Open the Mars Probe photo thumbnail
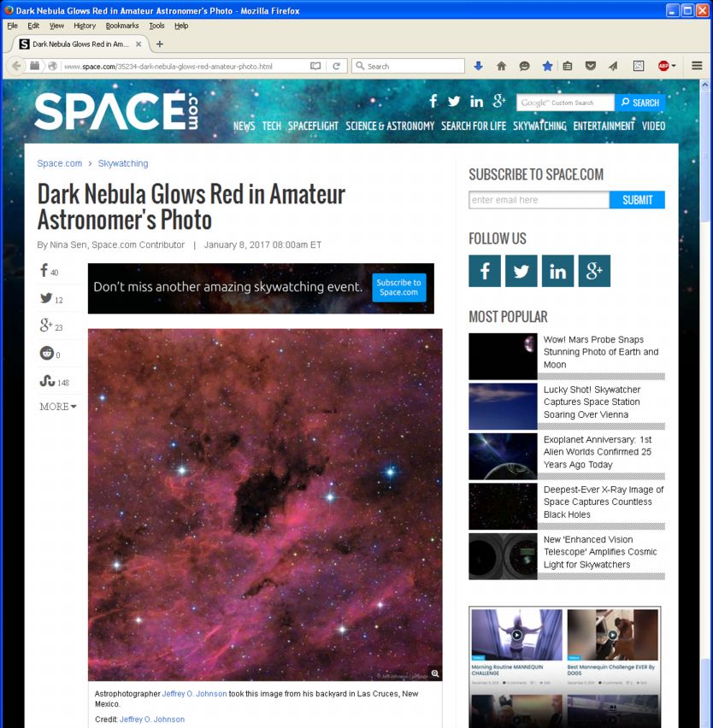The width and height of the screenshot is (713, 728). [x=503, y=356]
